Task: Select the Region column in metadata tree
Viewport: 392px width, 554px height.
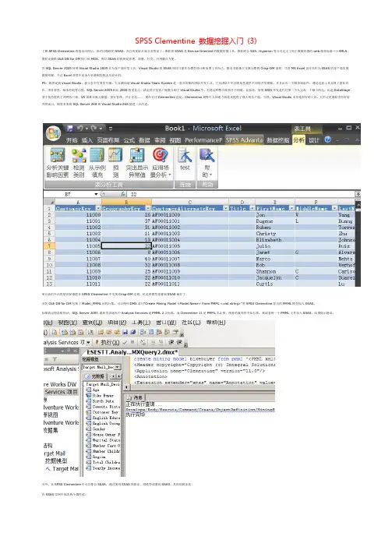Action: tap(96, 457)
